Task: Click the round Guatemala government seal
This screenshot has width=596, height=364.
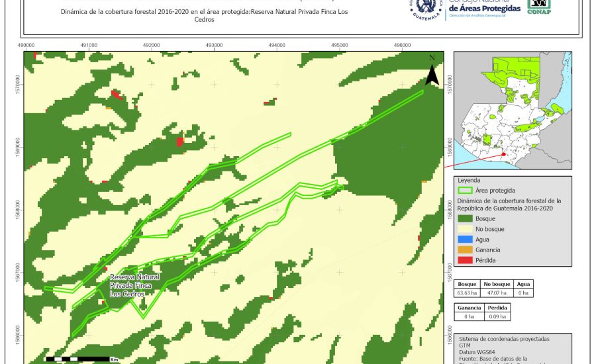Action: (x=426, y=9)
